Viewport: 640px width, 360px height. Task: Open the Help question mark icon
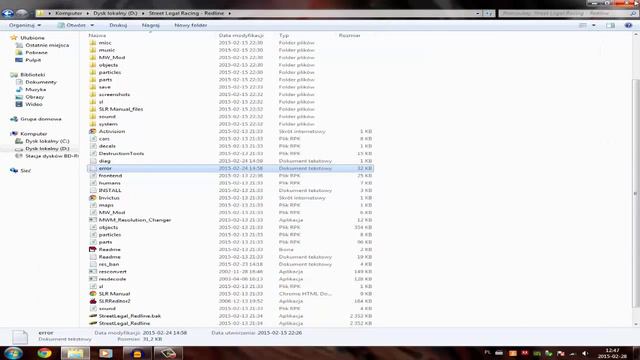coord(628,25)
